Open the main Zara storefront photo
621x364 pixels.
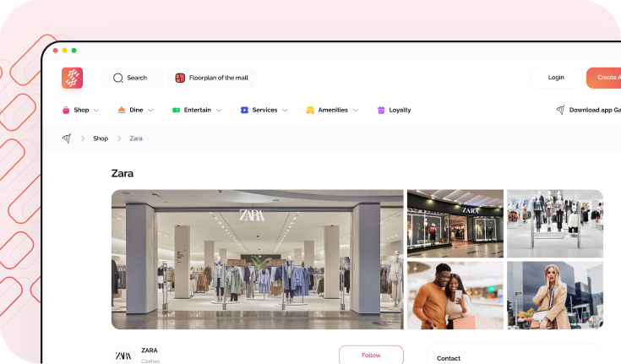click(x=258, y=259)
